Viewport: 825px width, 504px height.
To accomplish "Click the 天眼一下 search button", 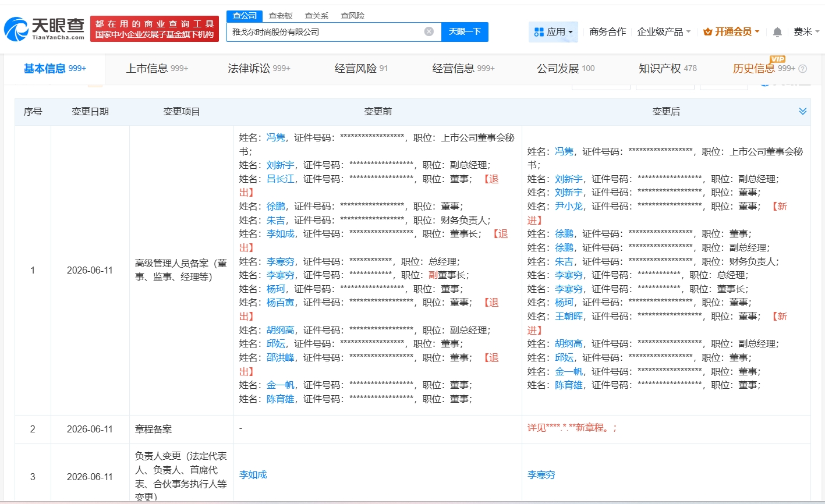I will (x=465, y=31).
